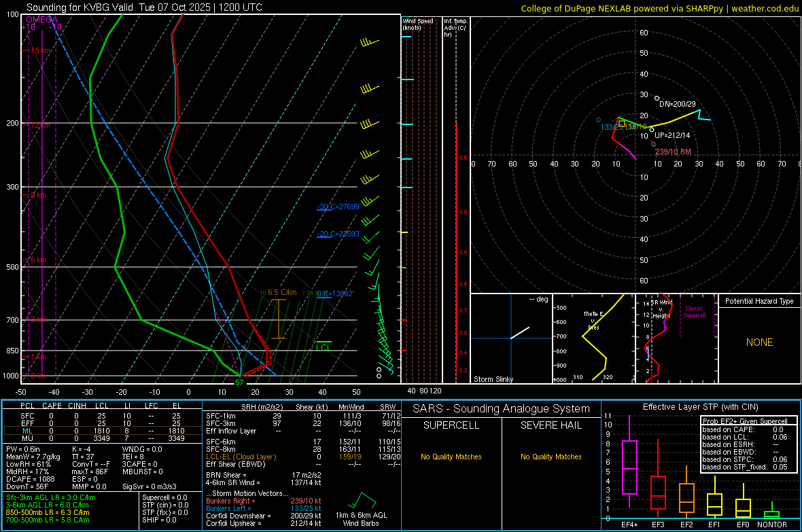Click 'MBURST = 0' value
The height and width of the screenshot is (532, 802).
(x=142, y=472)
